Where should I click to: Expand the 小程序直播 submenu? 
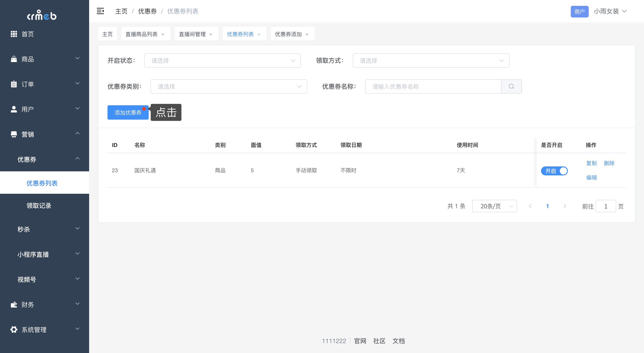click(45, 254)
